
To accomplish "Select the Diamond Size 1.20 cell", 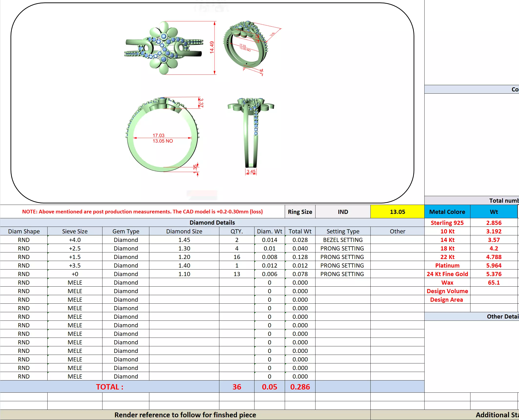I will pos(184,257).
